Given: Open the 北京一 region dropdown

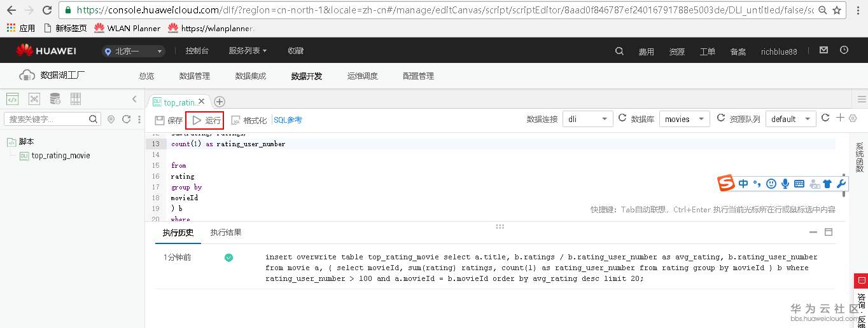Looking at the screenshot, I should point(133,51).
